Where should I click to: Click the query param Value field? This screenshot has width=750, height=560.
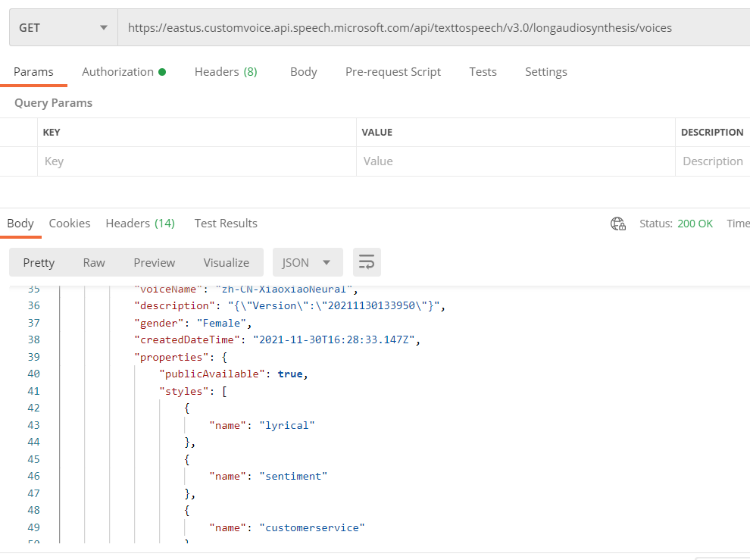click(516, 161)
